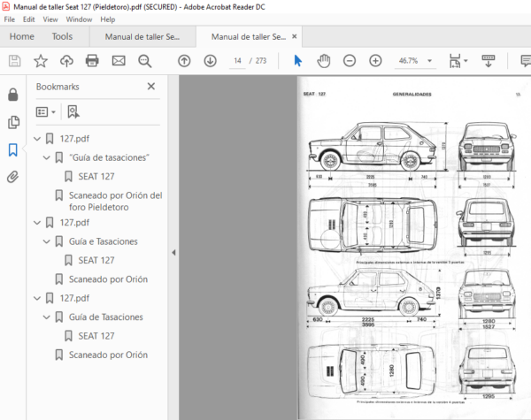This screenshot has width=531, height=420.
Task: Open SEAT 127 under Guía e Tasaciones
Action: tap(96, 261)
